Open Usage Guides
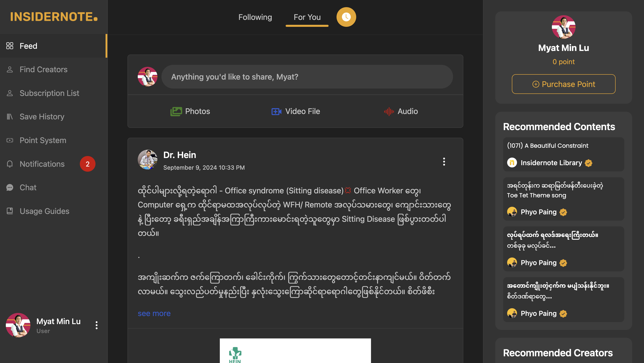 pos(53,211)
